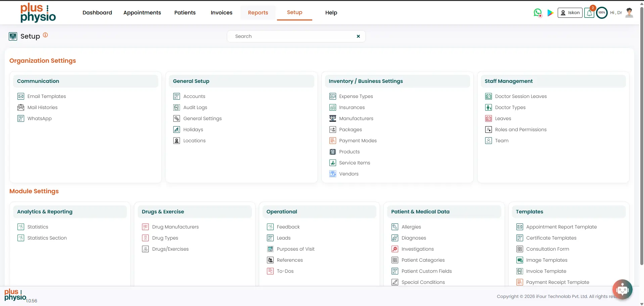Open Payment Modes settings
644x306 pixels.
click(358, 141)
